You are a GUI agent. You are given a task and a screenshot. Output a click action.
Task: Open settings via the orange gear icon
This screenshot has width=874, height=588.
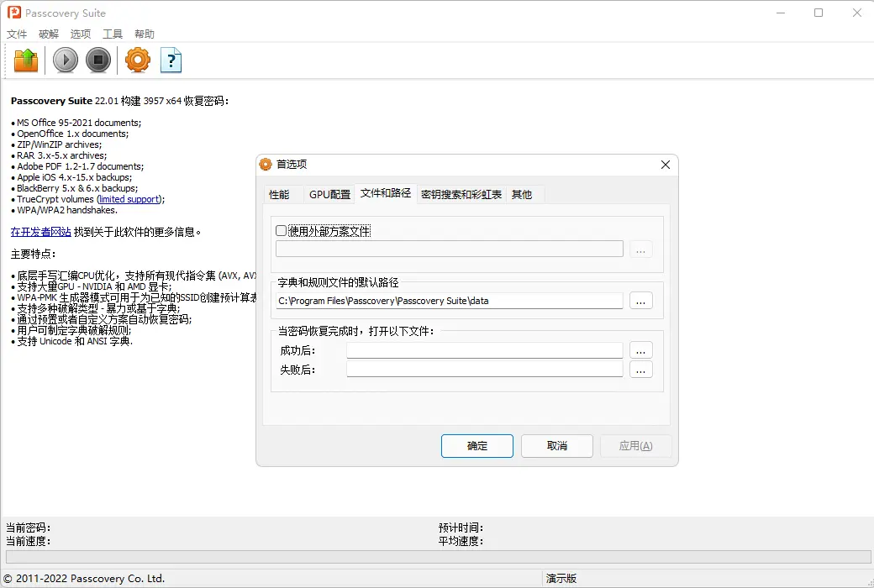pyautogui.click(x=138, y=60)
